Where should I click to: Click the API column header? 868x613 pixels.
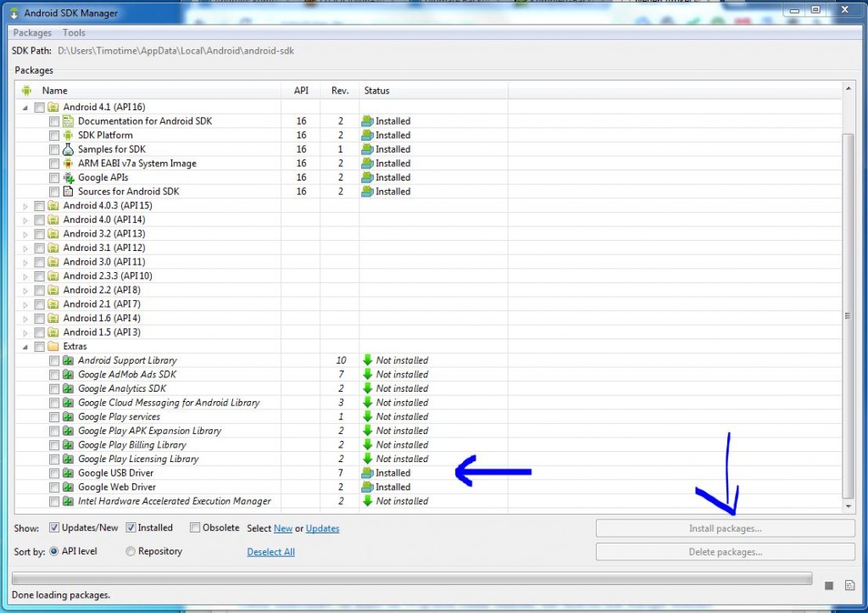301,90
